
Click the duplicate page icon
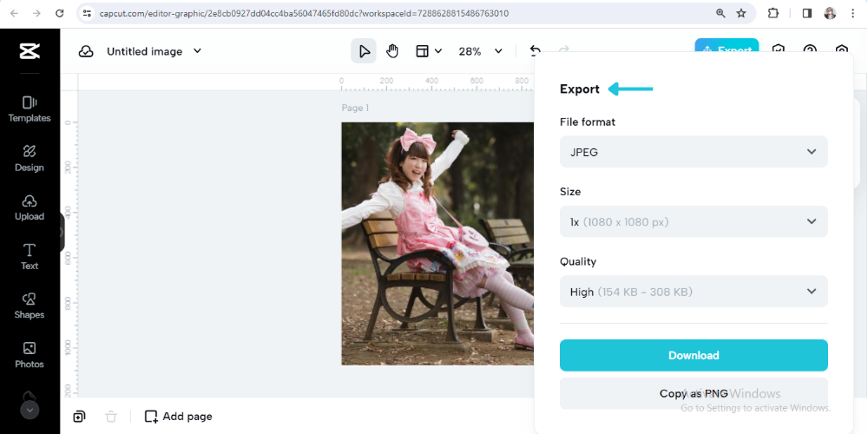tap(80, 417)
